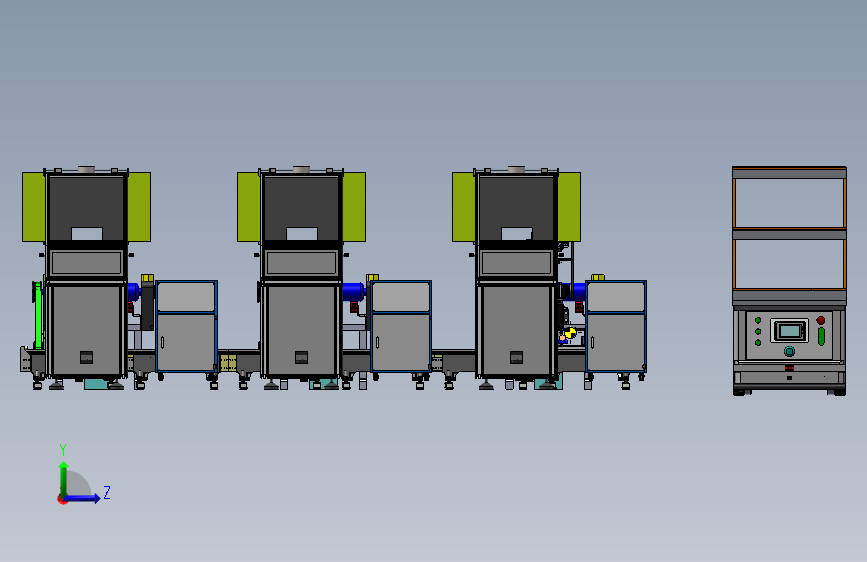Pick the bright green guard on leftmost machine
Screen dimensions: 867x562
coord(37,315)
